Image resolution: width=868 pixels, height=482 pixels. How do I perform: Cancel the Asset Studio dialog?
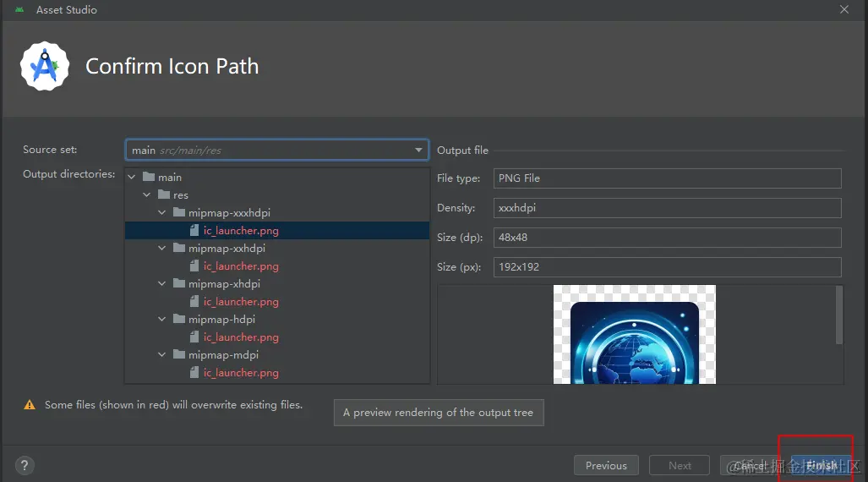pyautogui.click(x=752, y=465)
